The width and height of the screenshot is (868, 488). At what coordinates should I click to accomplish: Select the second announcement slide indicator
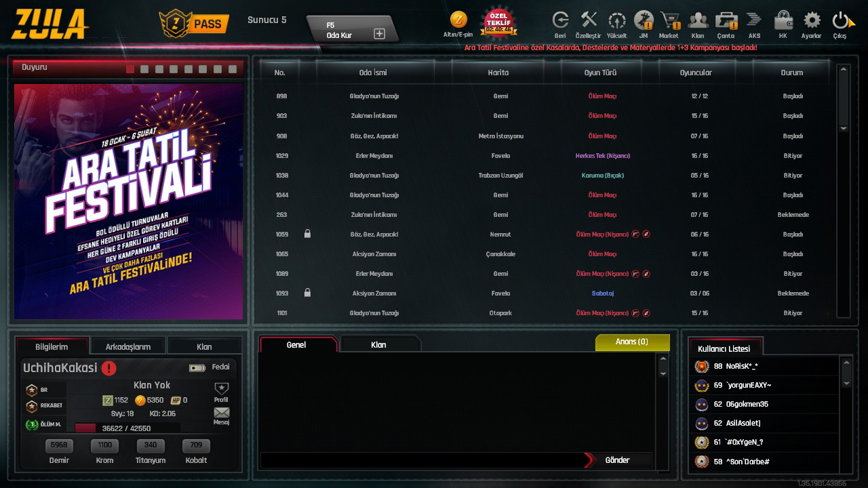pos(144,69)
